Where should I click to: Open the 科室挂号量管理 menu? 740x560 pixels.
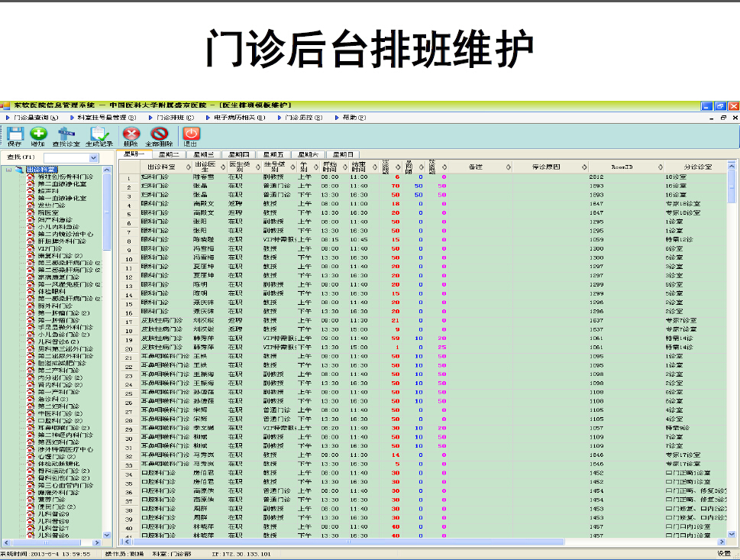click(105, 118)
